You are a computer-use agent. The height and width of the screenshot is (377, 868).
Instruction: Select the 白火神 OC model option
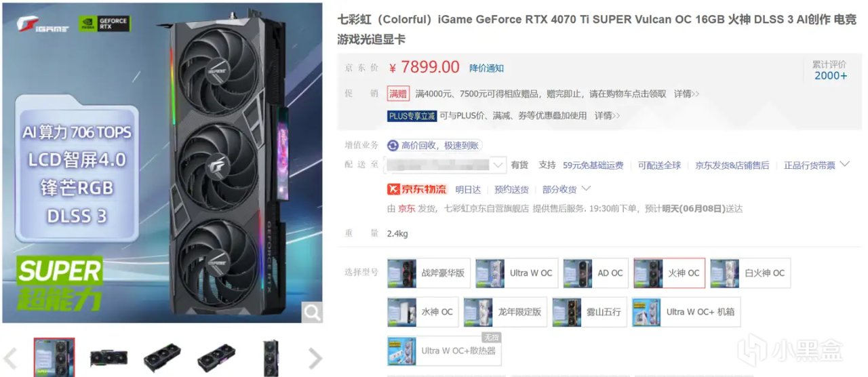coord(750,273)
